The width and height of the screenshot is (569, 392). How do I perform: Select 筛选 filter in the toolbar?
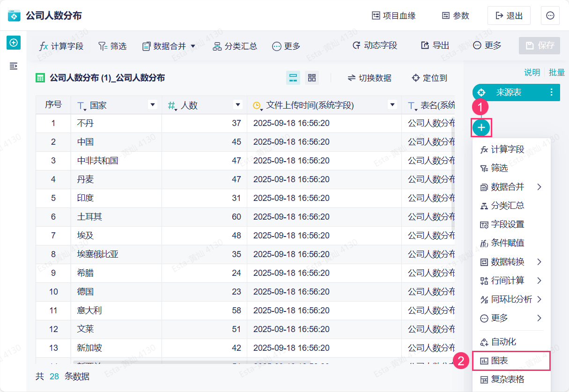[112, 46]
